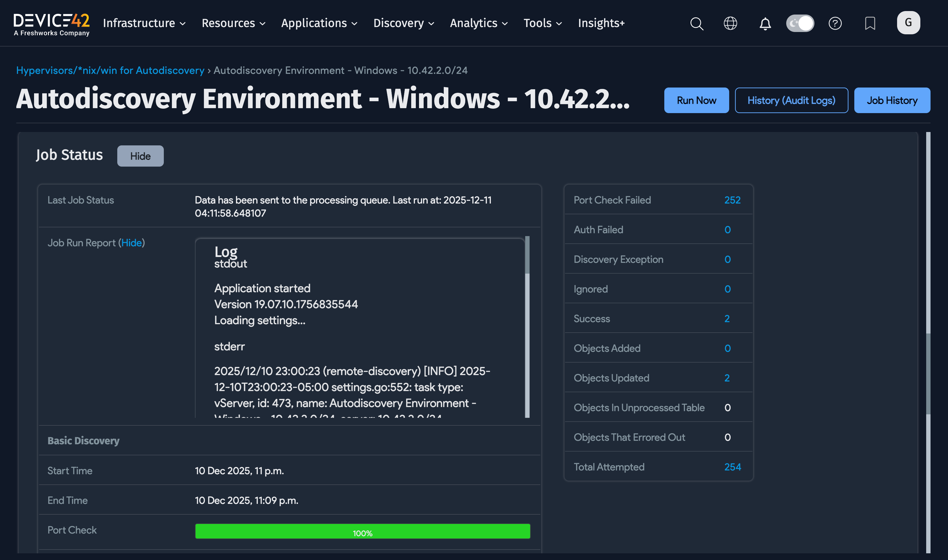Open History (Audit Logs)

tap(791, 100)
